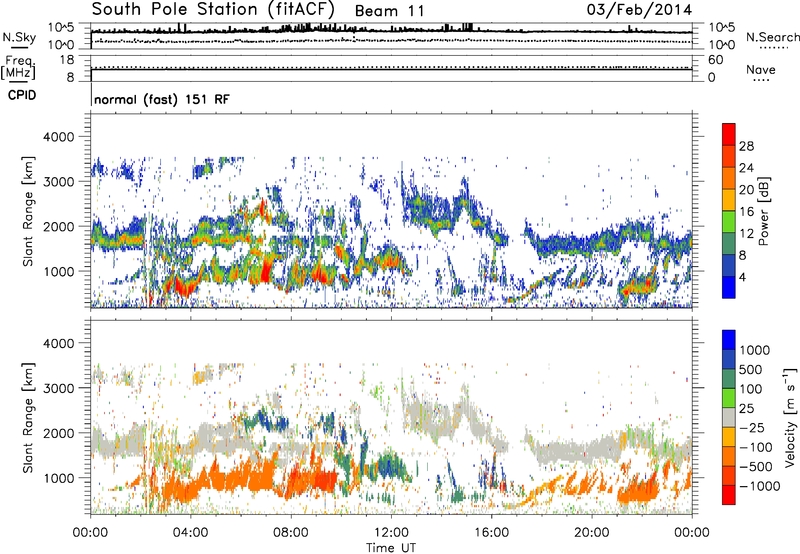800x554 pixels.
Task: Click the "-1000" label on the Velocity colorbar
Action: tap(760, 486)
